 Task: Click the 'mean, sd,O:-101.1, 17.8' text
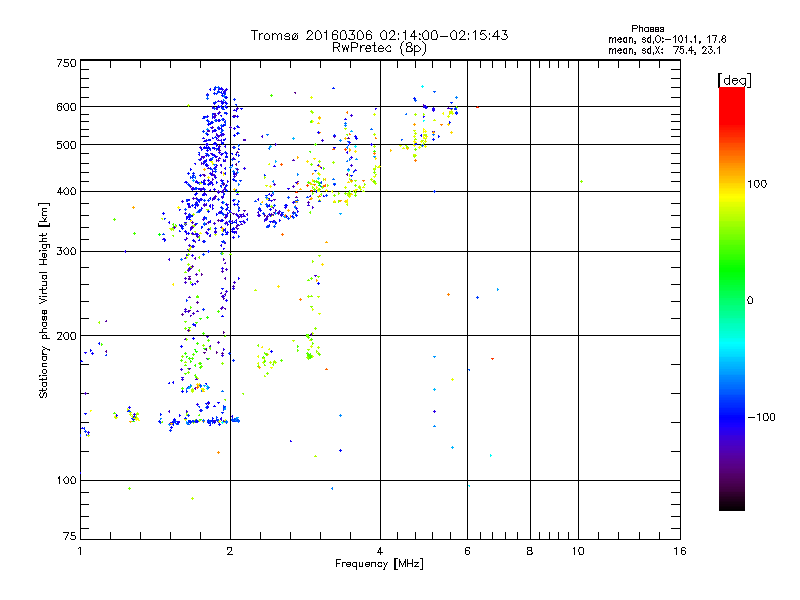click(x=667, y=39)
